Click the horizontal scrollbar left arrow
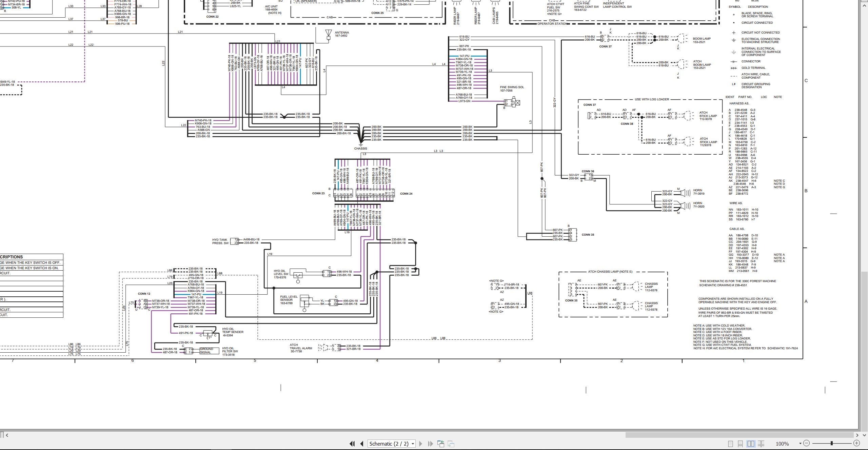This screenshot has height=450, width=868. click(x=7, y=435)
